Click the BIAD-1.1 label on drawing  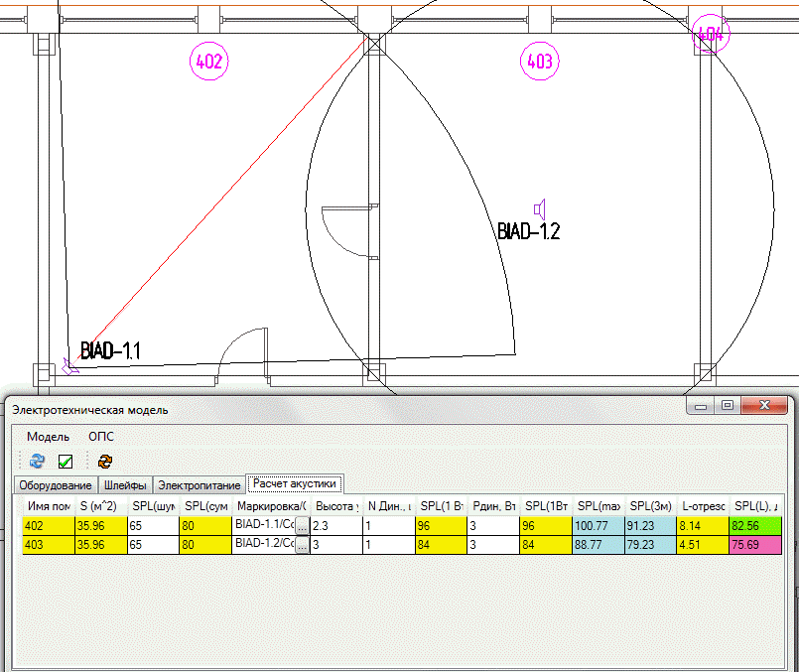coord(110,350)
